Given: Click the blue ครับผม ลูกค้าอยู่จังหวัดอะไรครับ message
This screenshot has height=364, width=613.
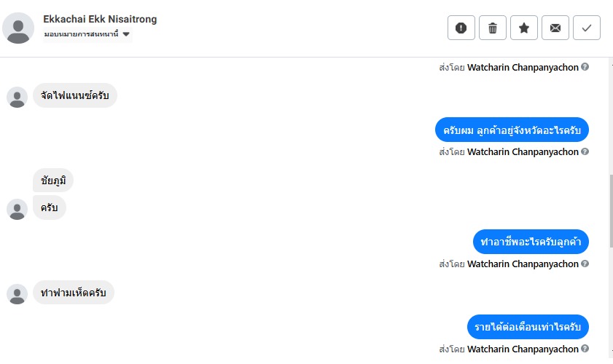Looking at the screenshot, I should (512, 130).
